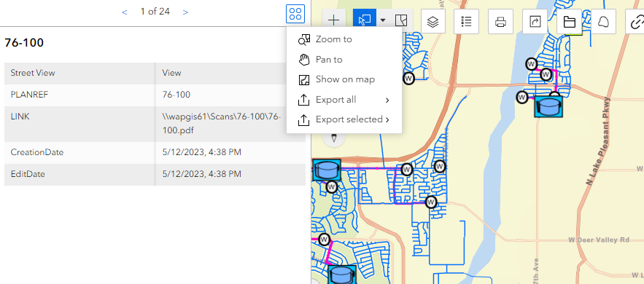The image size is (644, 284).
Task: Open the Legend list icon
Action: [466, 21]
